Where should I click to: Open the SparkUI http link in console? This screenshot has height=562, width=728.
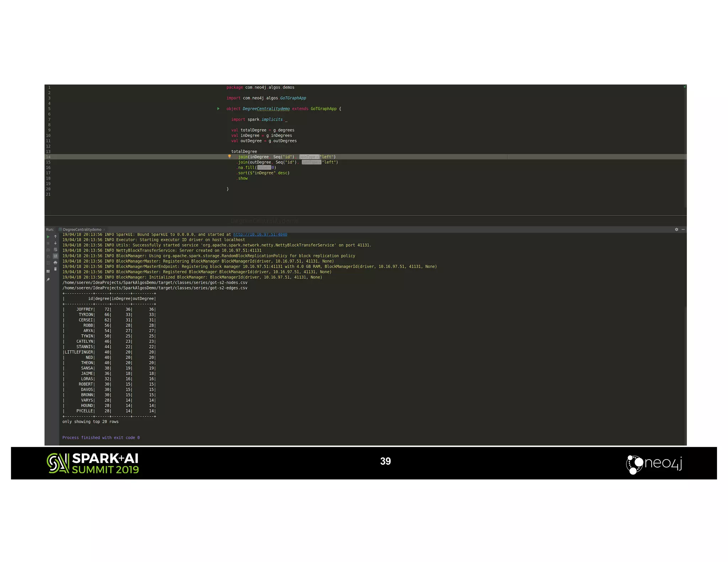(260, 234)
